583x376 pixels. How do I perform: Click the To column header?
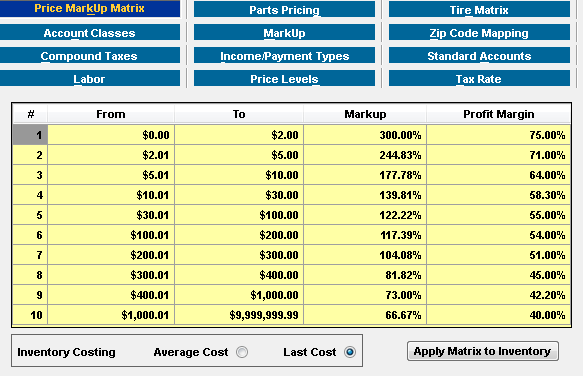(x=239, y=114)
